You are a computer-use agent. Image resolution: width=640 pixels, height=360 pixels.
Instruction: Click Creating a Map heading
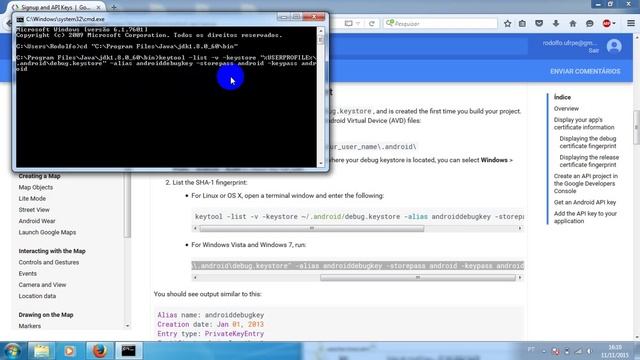[x=39, y=176]
